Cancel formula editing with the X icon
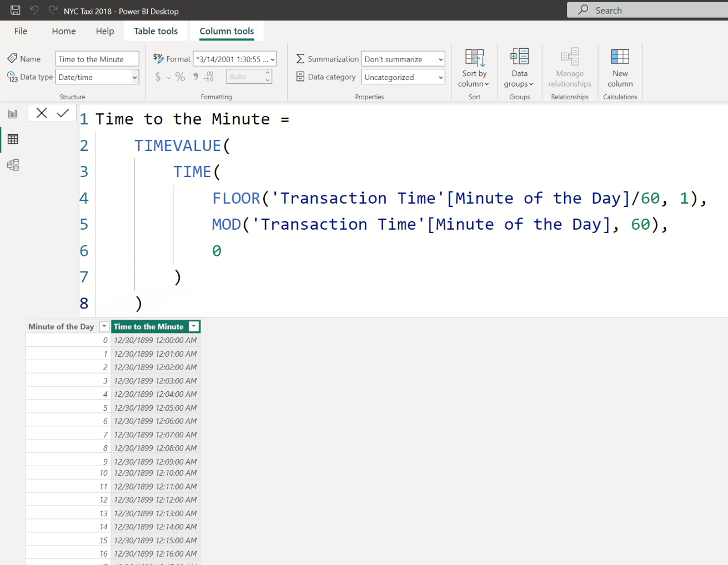The width and height of the screenshot is (728, 565). (41, 113)
